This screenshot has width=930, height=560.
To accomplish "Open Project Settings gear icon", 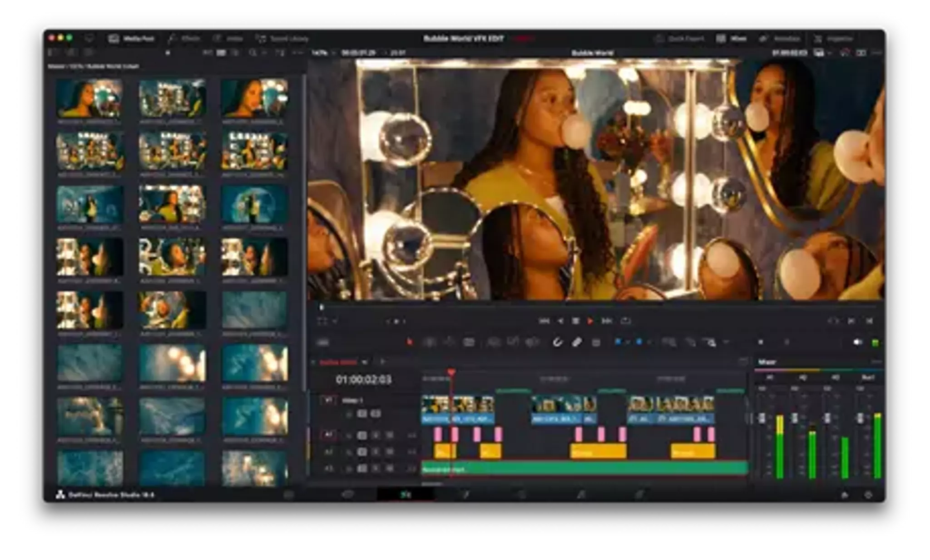I will pyautogui.click(x=868, y=495).
